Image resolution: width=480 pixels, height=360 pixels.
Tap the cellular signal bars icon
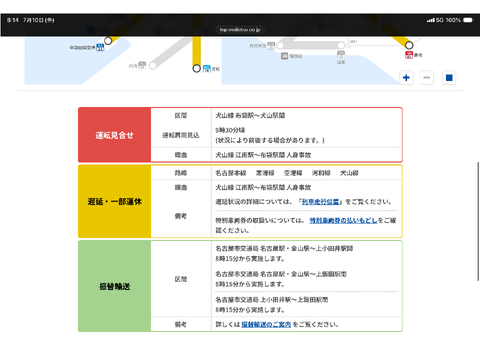pos(431,20)
